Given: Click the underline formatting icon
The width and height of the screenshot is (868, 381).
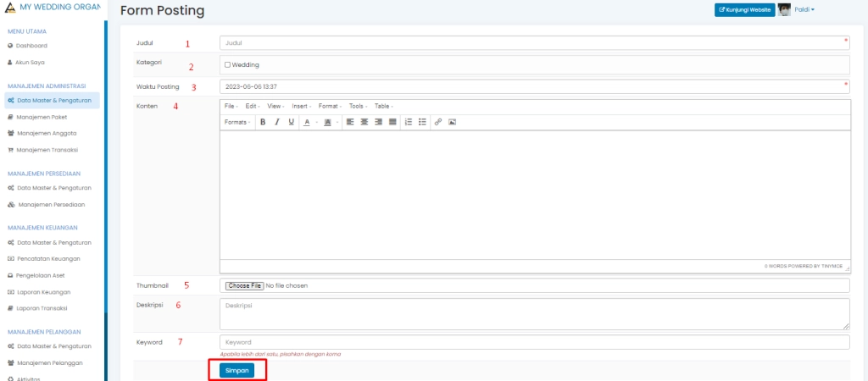Looking at the screenshot, I should point(292,122).
